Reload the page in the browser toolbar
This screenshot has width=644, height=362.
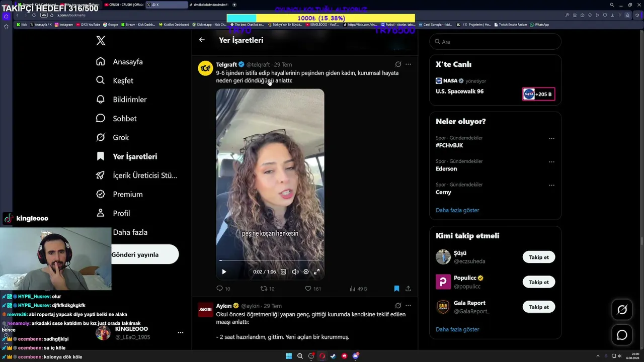pyautogui.click(x=34, y=15)
